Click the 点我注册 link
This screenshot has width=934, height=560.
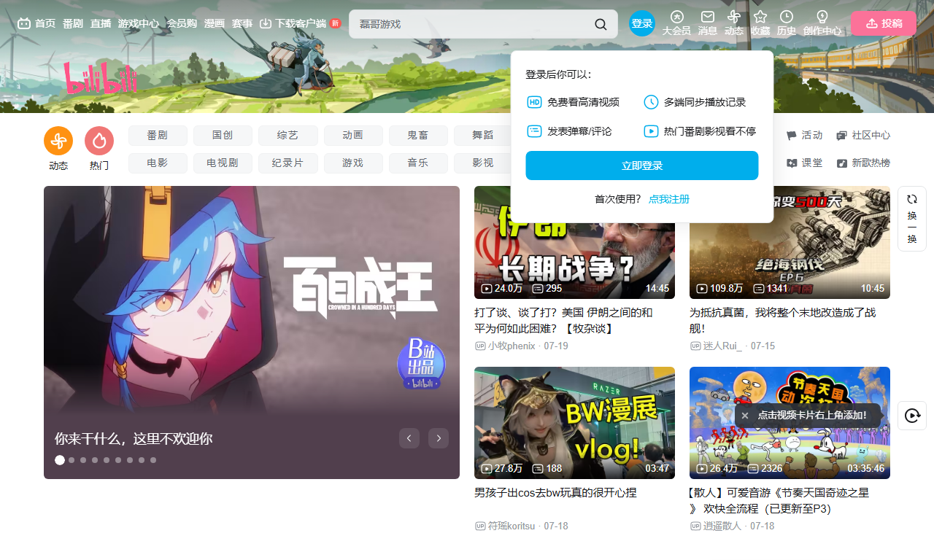click(x=669, y=199)
